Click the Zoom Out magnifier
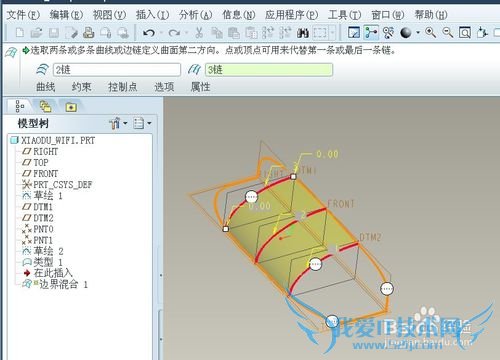This screenshot has height=360, width=500. click(x=448, y=33)
